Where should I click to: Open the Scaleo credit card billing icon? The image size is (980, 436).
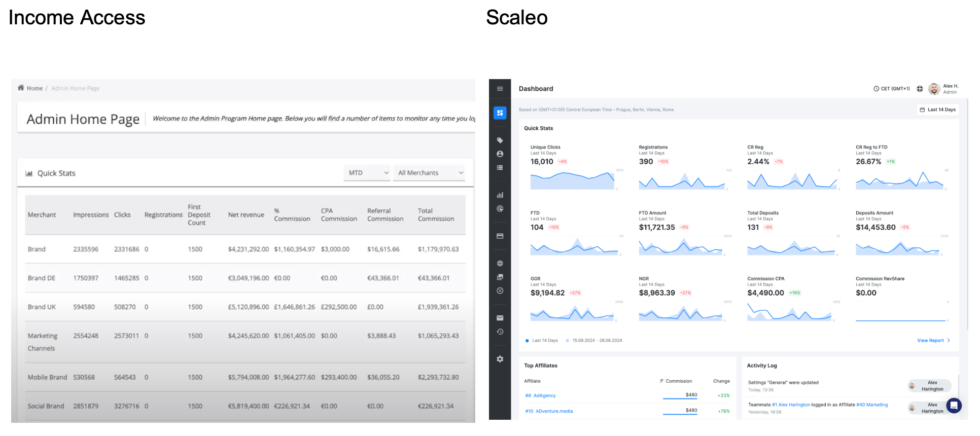(x=500, y=236)
